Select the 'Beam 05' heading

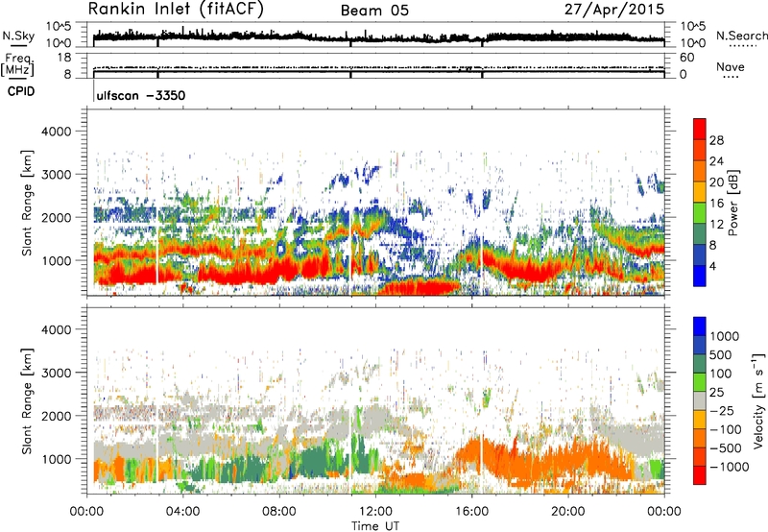tap(374, 11)
